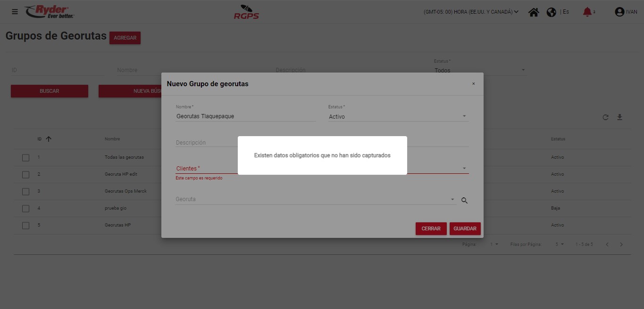Open the hamburger navigation menu
This screenshot has height=309, width=644.
(15, 12)
